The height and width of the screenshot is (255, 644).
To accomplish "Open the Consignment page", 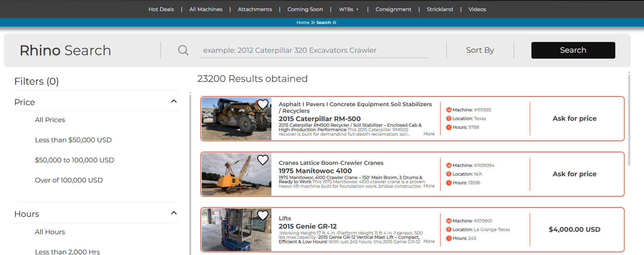I will [x=393, y=9].
